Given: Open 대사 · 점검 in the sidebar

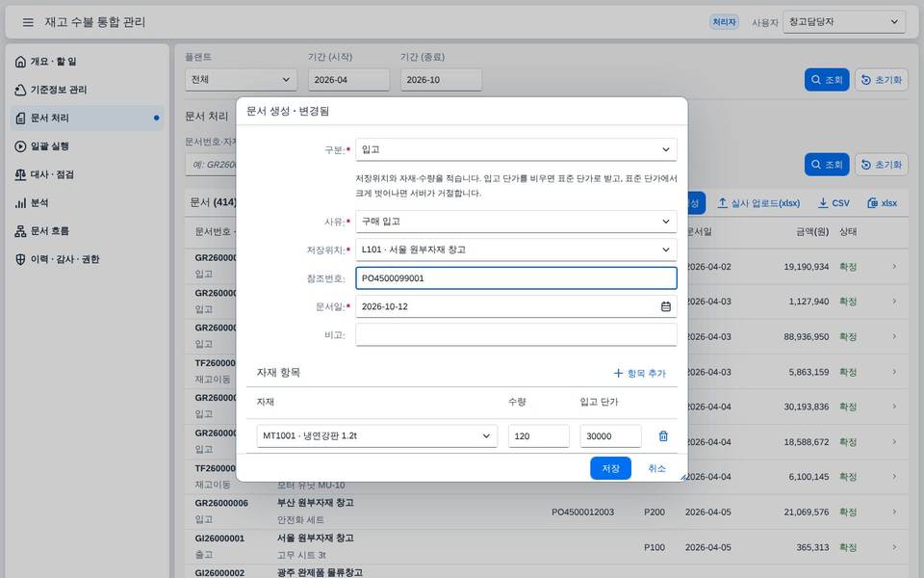Looking at the screenshot, I should click(x=87, y=174).
